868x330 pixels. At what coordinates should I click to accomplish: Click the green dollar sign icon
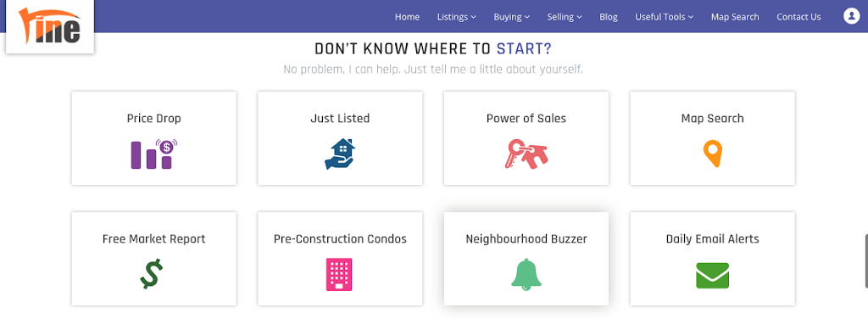click(151, 273)
